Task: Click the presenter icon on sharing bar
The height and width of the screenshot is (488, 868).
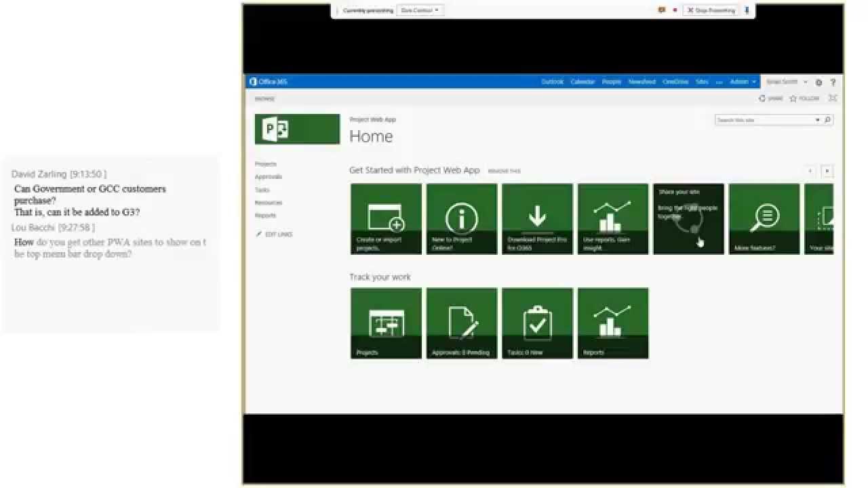Action: coord(662,10)
